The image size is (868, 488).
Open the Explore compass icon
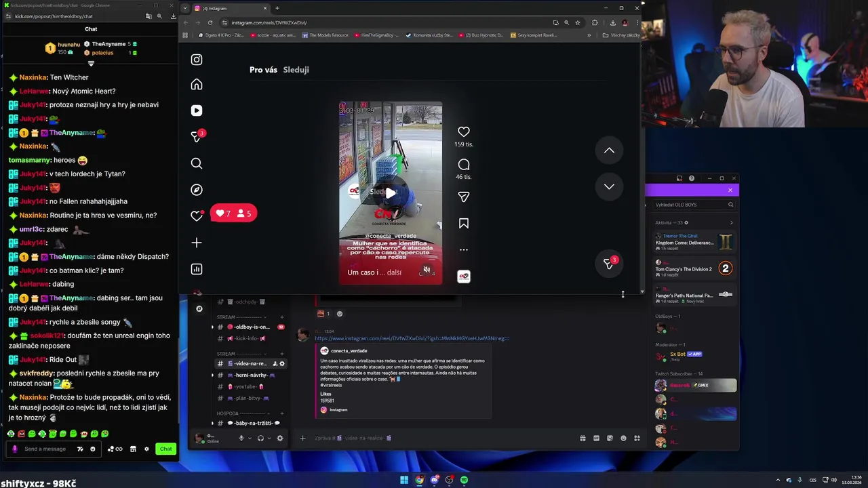tap(197, 190)
